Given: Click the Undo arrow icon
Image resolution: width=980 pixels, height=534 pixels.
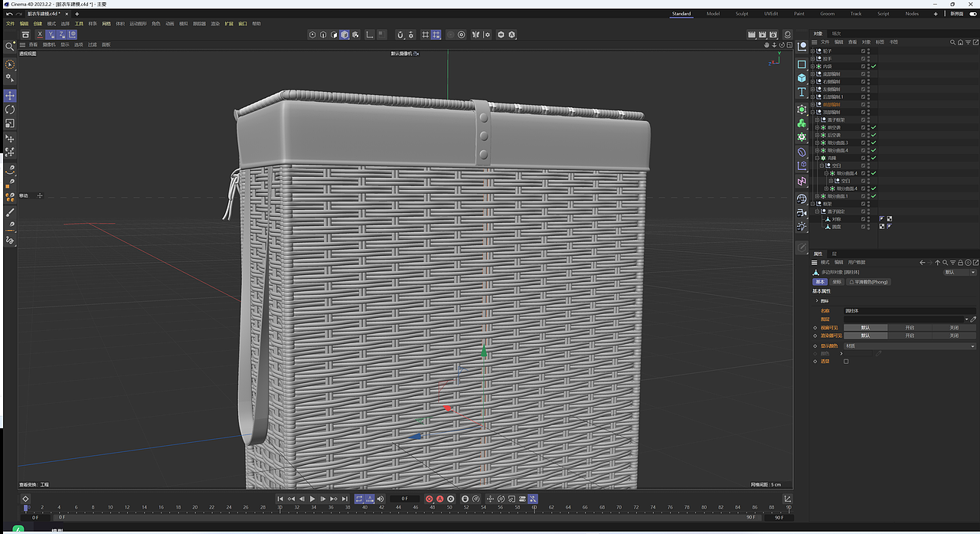Looking at the screenshot, I should click(x=9, y=14).
